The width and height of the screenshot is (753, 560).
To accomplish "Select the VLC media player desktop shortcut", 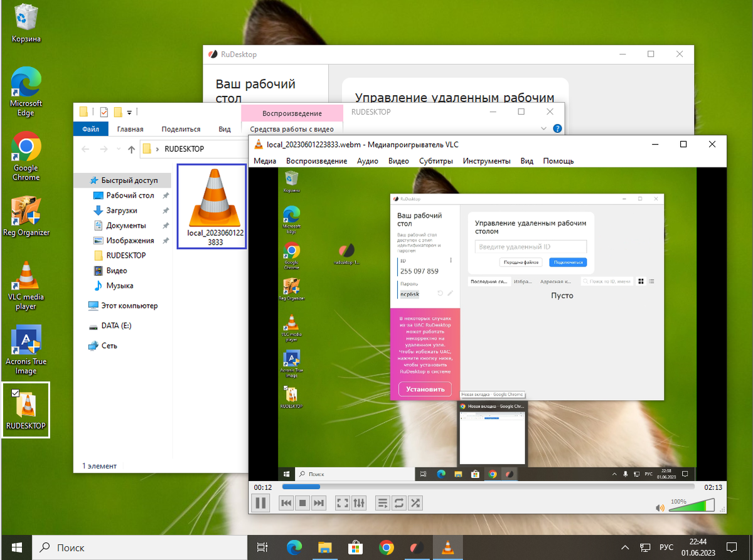I will click(x=26, y=285).
